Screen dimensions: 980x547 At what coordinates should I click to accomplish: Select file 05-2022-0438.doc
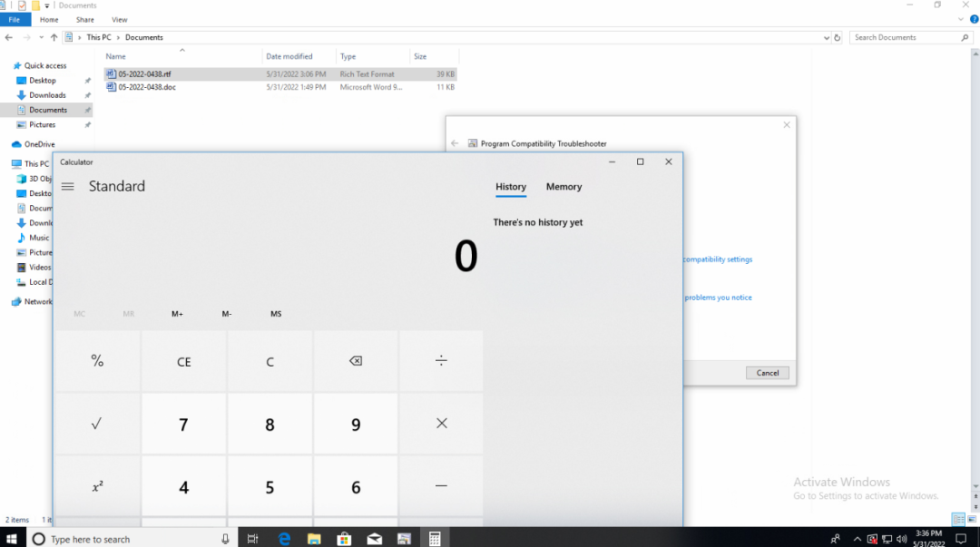pos(280,87)
